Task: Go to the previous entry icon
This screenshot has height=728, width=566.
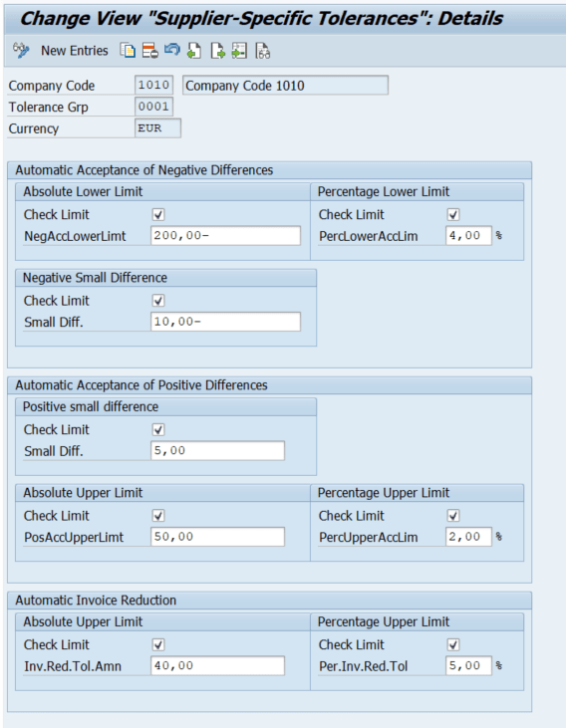Action: 194,50
